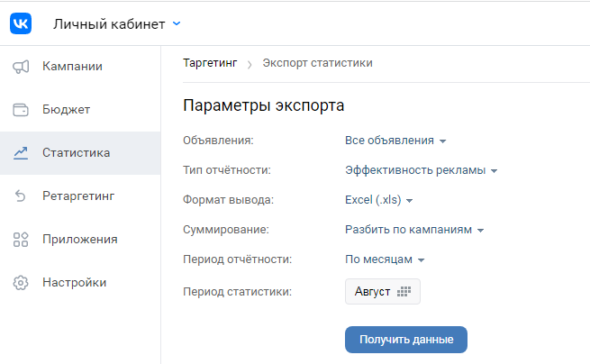Image resolution: width=590 pixels, height=364 pixels.
Task: Open the Все объявления dropdown
Action: pyautogui.click(x=395, y=141)
